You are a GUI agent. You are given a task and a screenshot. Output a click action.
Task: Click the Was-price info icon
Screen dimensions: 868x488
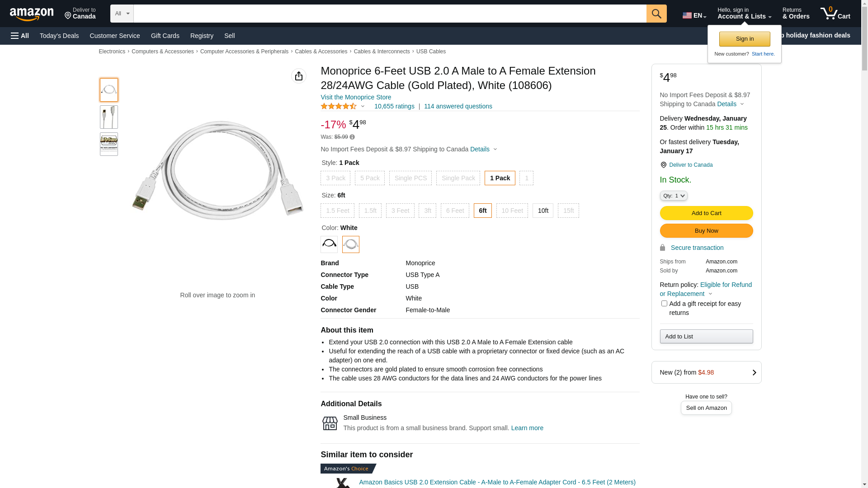[x=352, y=137]
